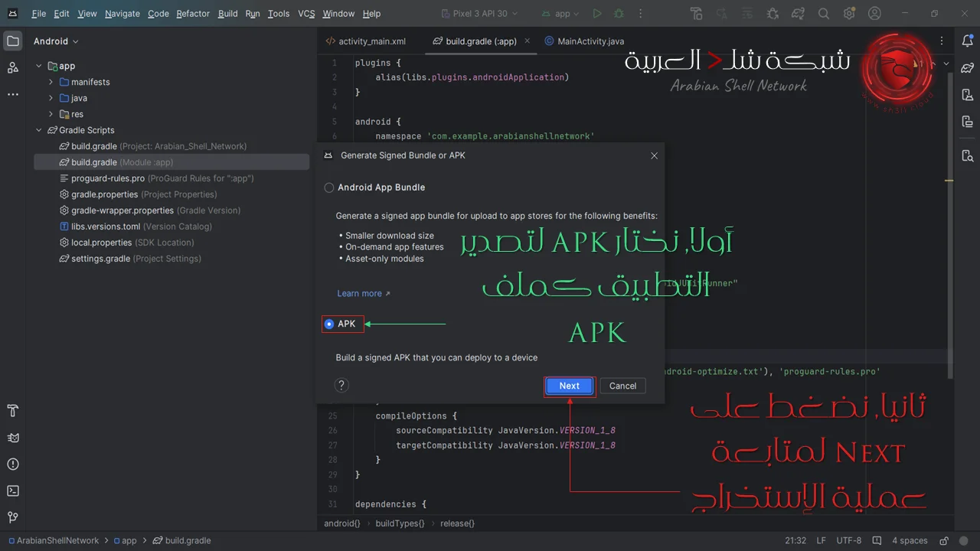Open Search Everywhere magnifier
Viewport: 980px width, 551px height.
pyautogui.click(x=824, y=14)
